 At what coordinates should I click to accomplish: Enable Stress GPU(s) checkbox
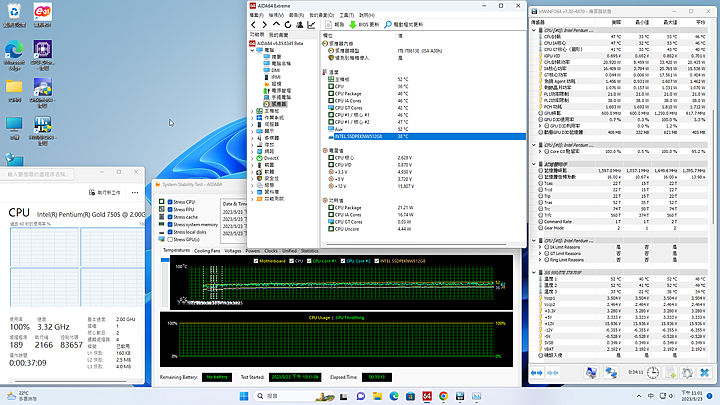pyautogui.click(x=170, y=240)
